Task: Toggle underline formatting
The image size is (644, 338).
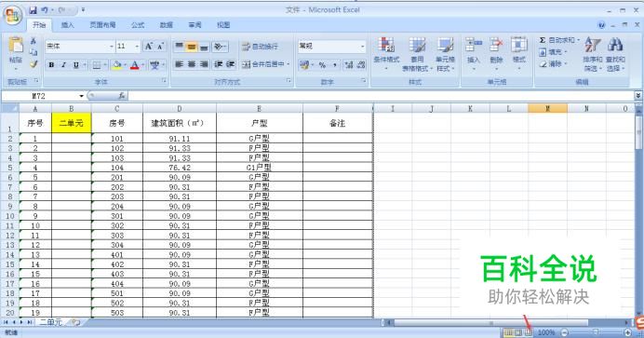Action: pyautogui.click(x=76, y=65)
